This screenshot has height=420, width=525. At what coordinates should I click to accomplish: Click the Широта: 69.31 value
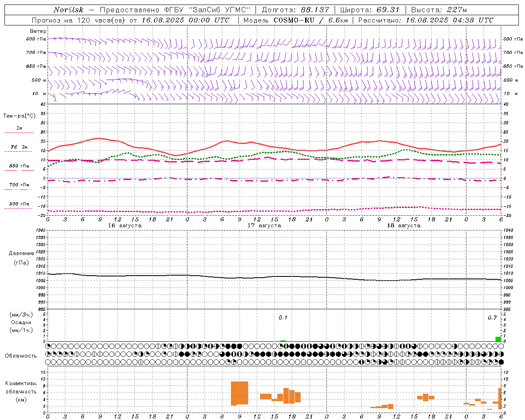(x=370, y=10)
